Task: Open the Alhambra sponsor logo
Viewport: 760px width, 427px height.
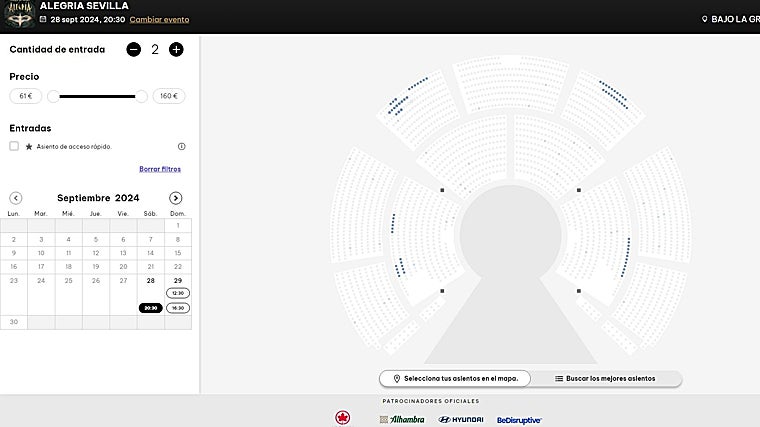Action: (x=402, y=419)
